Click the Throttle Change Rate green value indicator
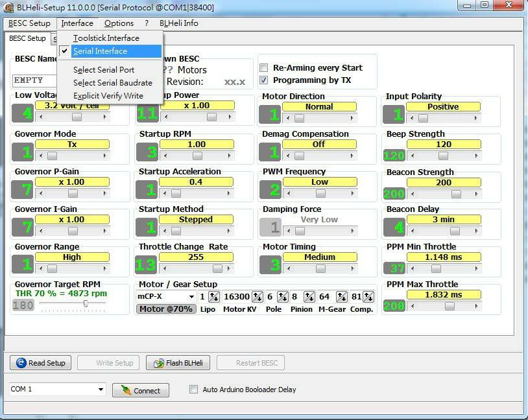The height and width of the screenshot is (420, 528). tap(146, 264)
